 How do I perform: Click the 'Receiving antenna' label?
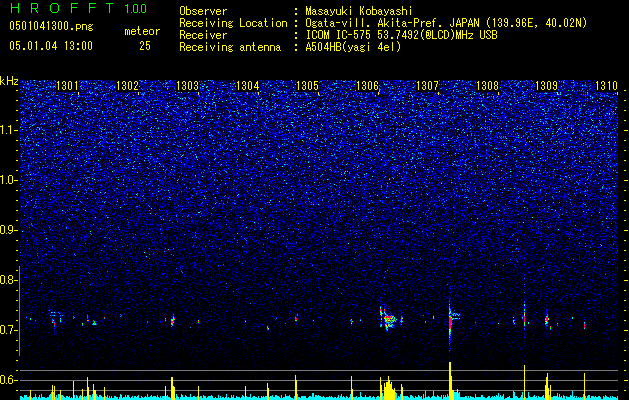coord(230,47)
